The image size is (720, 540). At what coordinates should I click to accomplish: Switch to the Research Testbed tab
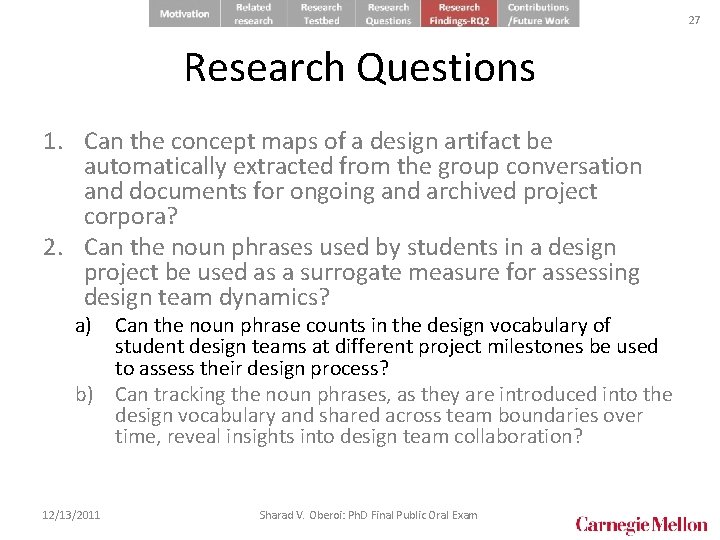321,13
